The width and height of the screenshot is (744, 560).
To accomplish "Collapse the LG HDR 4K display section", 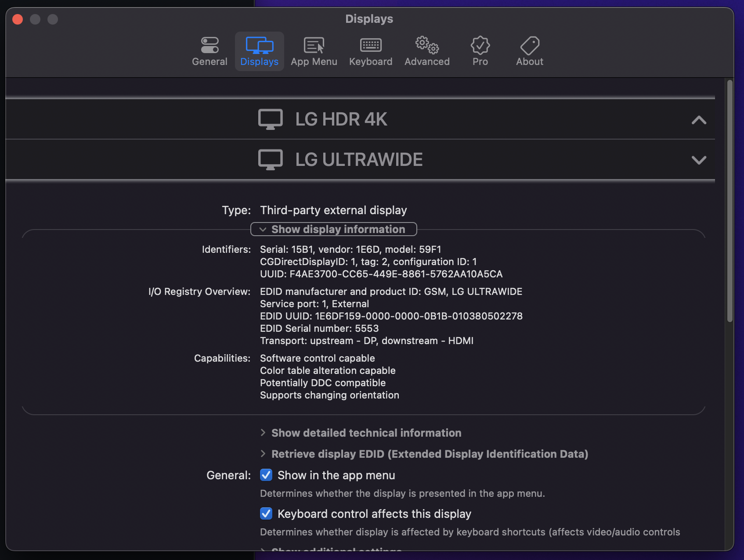I will [698, 119].
